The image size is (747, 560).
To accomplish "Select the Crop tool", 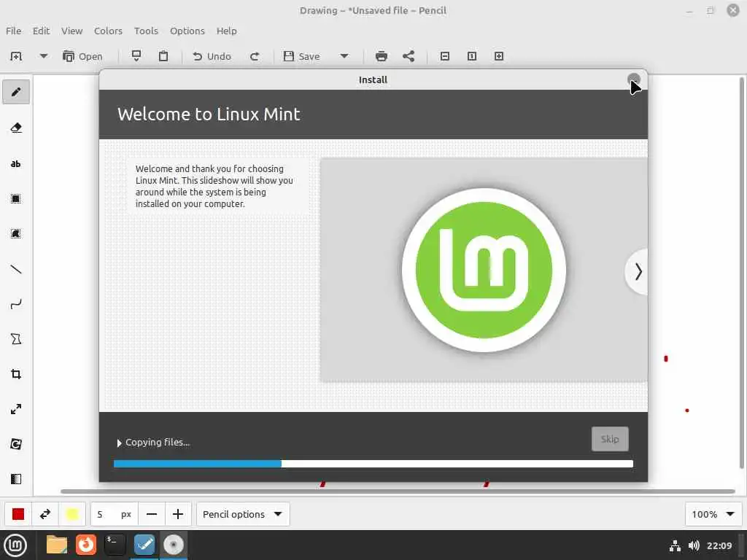I will pos(16,374).
